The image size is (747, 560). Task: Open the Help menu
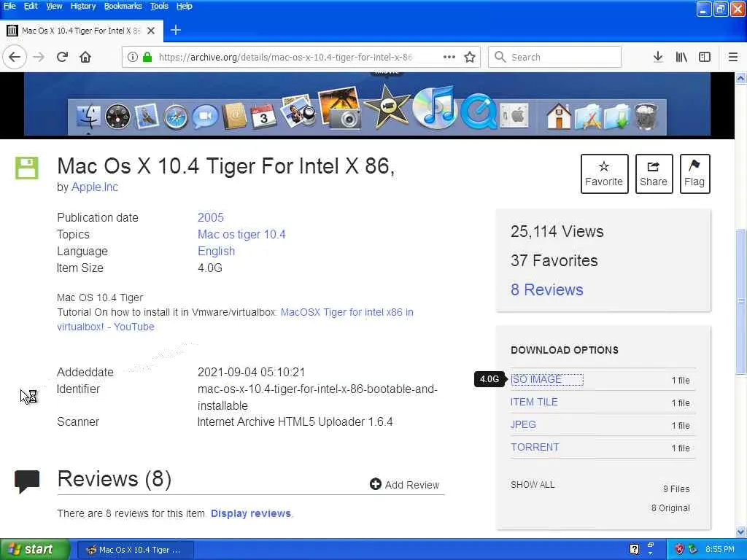(x=184, y=6)
